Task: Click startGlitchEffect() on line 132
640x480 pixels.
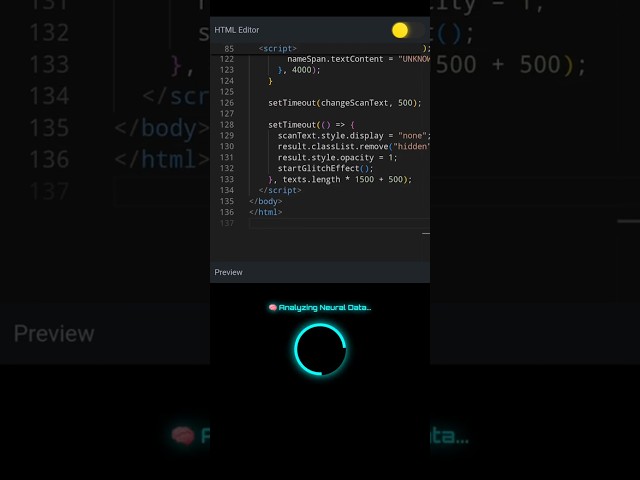Action: coord(325,169)
